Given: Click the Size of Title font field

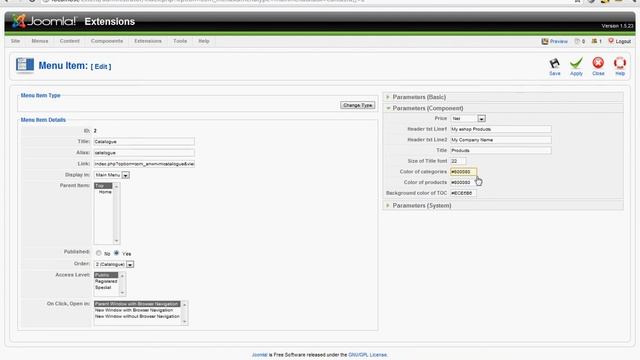Looking at the screenshot, I should click(x=458, y=161).
